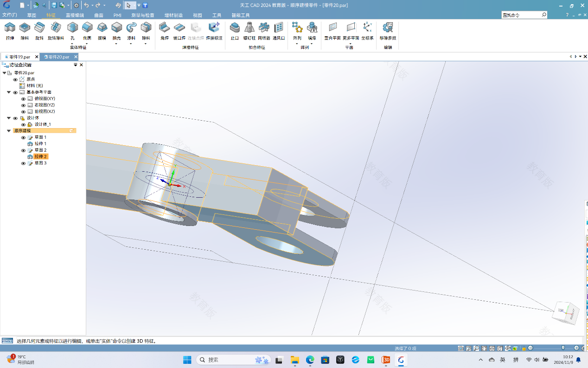Open the 文件(F) menu
This screenshot has height=368, width=588.
(x=9, y=15)
